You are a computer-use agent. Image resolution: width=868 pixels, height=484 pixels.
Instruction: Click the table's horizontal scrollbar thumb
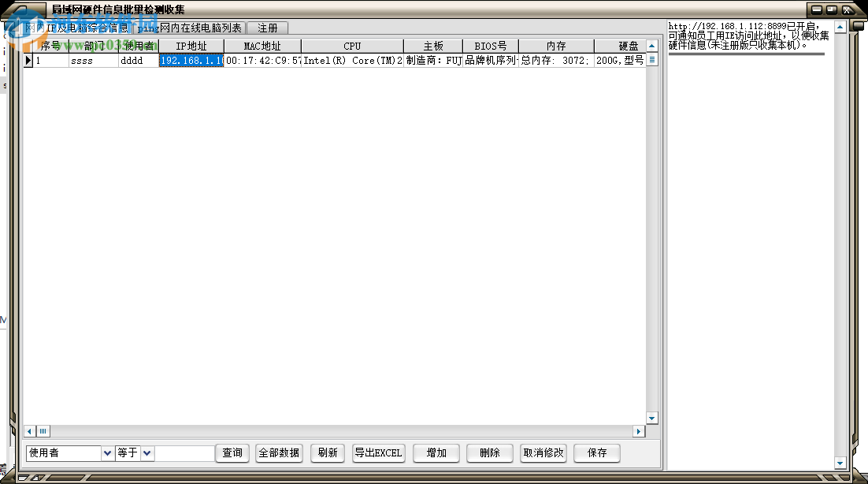point(43,431)
